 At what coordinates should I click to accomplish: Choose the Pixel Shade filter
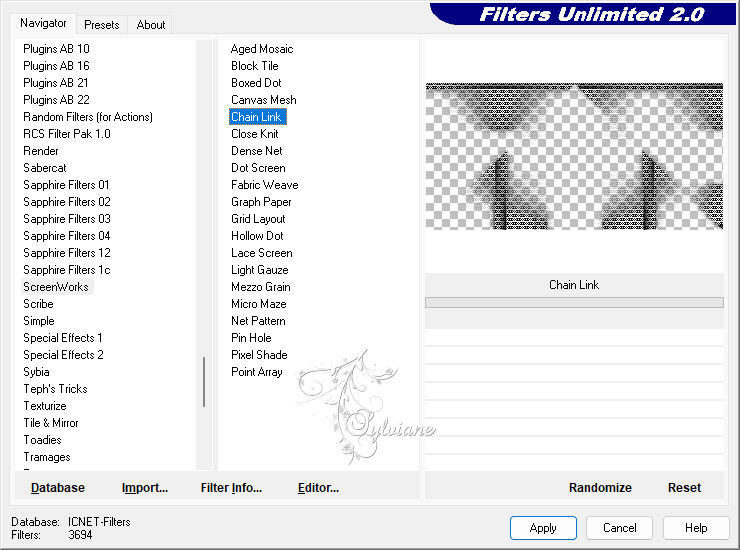259,355
